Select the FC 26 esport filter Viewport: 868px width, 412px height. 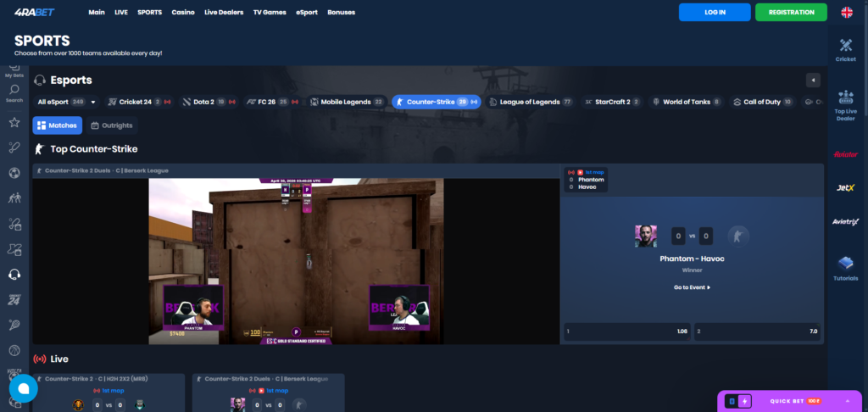273,102
